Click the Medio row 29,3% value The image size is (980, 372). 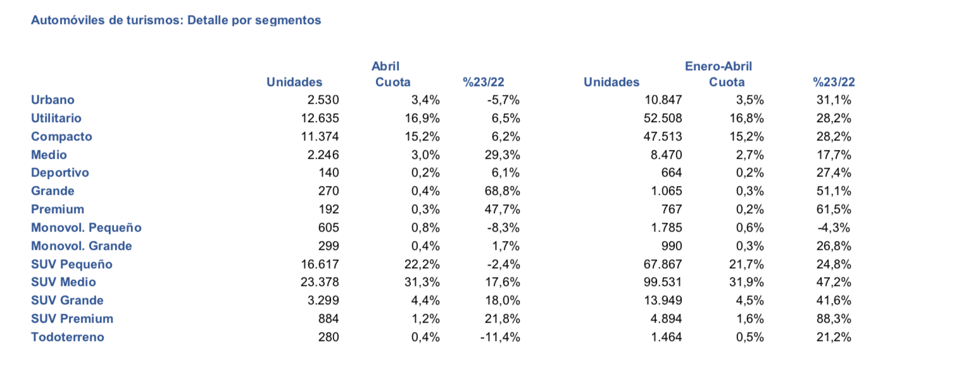click(503, 155)
